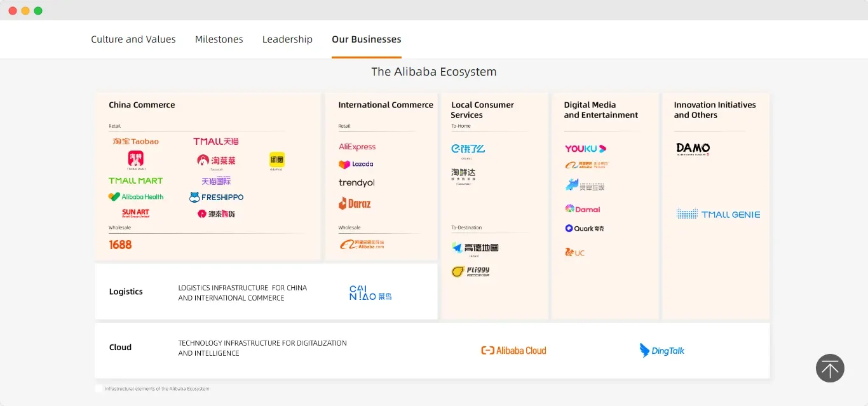Switch to the Milestones tab
The width and height of the screenshot is (868, 406).
(219, 39)
